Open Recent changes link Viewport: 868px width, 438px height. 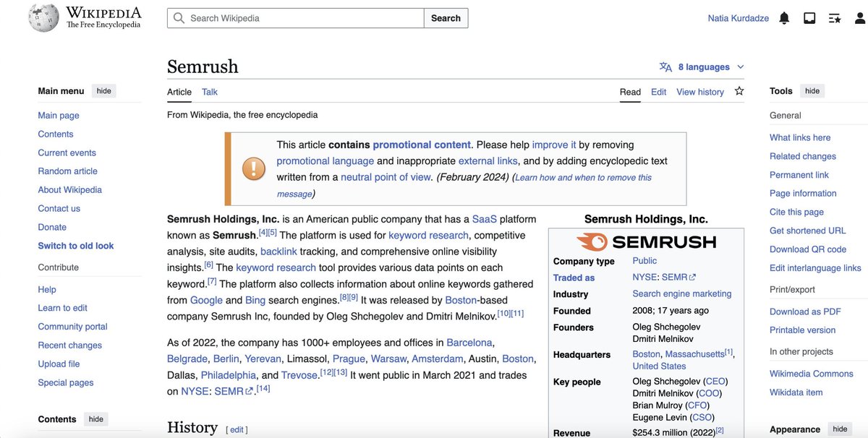tap(69, 345)
